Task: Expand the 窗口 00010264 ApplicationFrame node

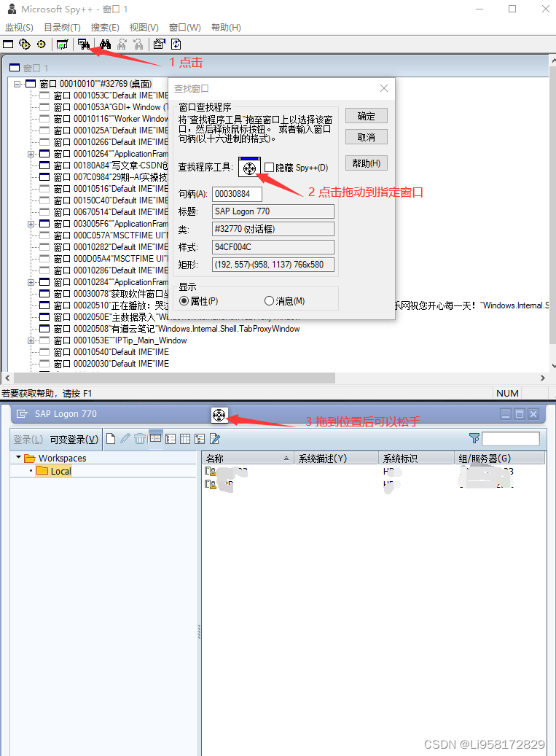Action: tap(31, 154)
